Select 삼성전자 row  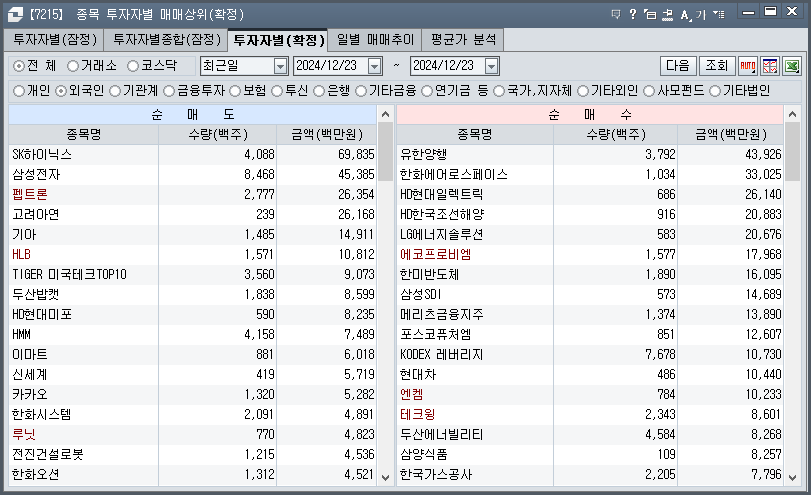(192, 174)
